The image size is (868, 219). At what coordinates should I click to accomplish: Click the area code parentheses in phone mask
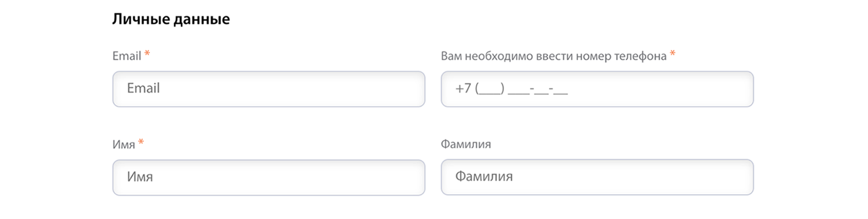[x=490, y=89]
